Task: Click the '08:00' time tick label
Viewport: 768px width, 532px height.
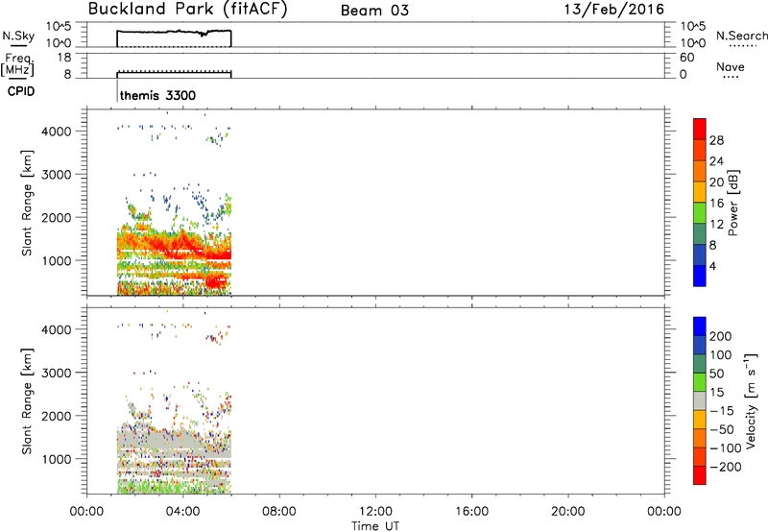Action: tap(278, 512)
